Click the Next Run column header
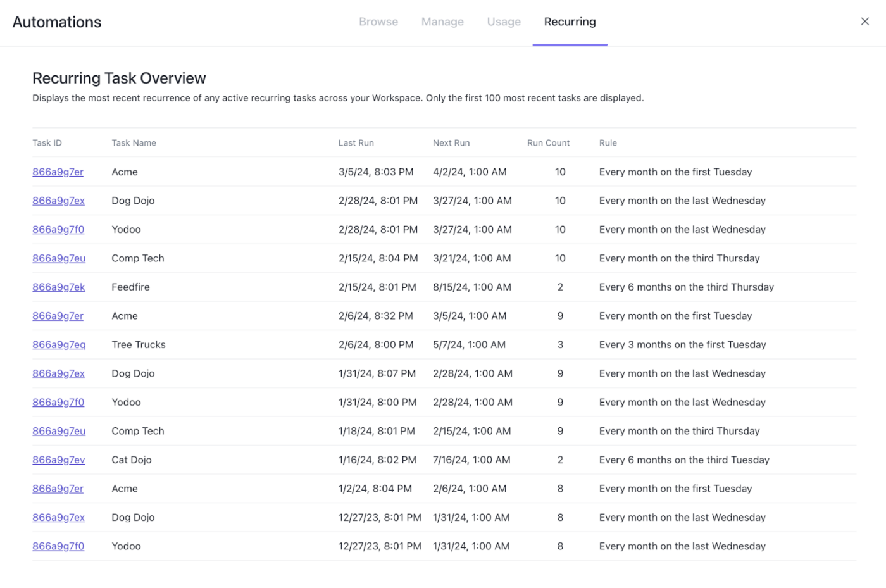The image size is (886, 588). 451,143
